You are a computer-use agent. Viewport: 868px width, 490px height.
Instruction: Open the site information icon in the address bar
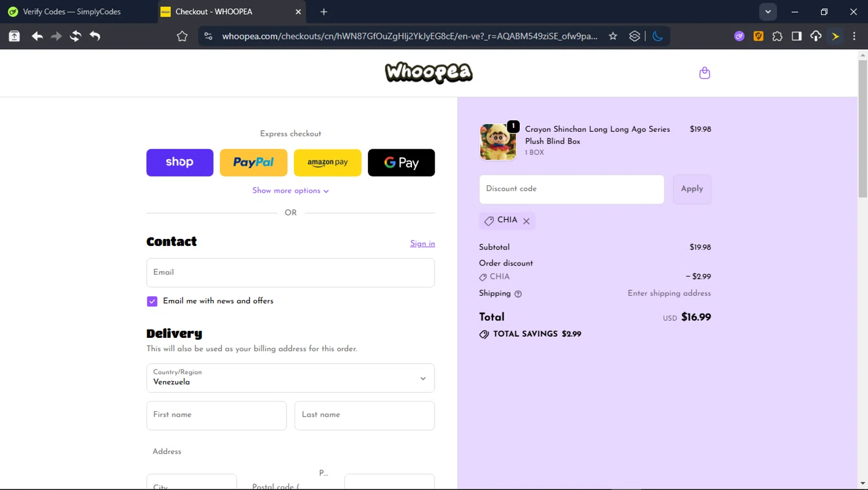click(208, 36)
